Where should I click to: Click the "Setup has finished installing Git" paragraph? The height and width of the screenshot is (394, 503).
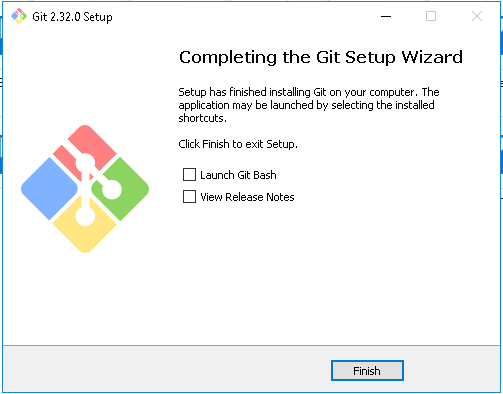[309, 105]
